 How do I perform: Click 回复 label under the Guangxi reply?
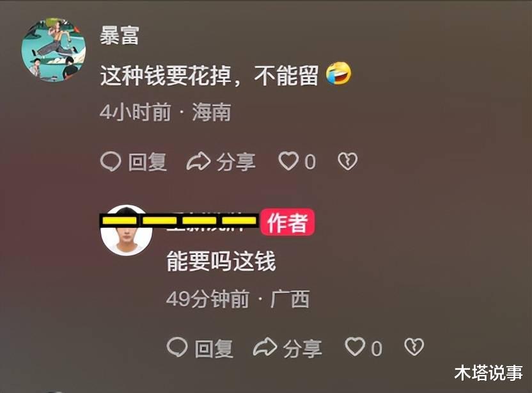(x=214, y=348)
